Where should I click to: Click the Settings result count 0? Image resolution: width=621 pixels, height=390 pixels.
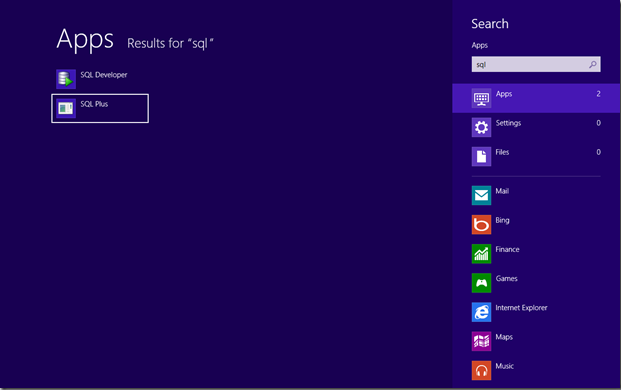tap(598, 123)
